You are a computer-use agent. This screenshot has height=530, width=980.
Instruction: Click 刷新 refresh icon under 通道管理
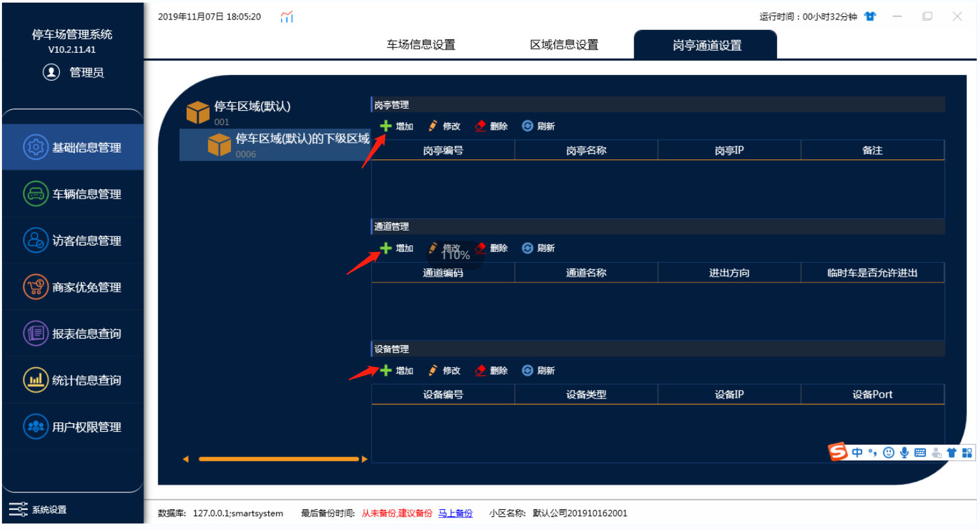528,248
